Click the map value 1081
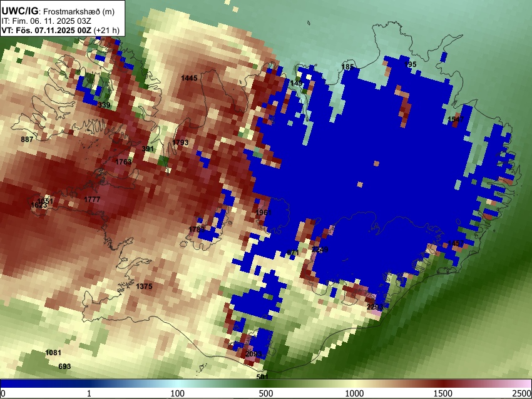 pos(53,353)
